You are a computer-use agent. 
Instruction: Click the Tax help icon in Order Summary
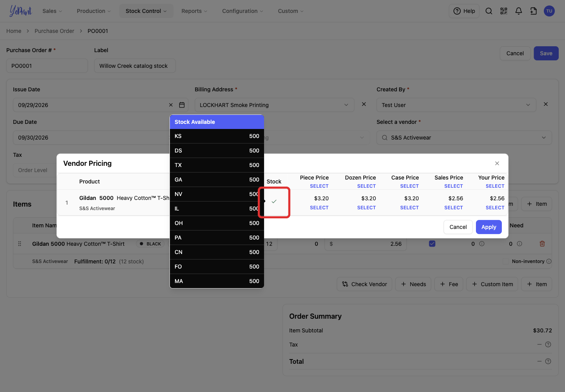(548, 345)
